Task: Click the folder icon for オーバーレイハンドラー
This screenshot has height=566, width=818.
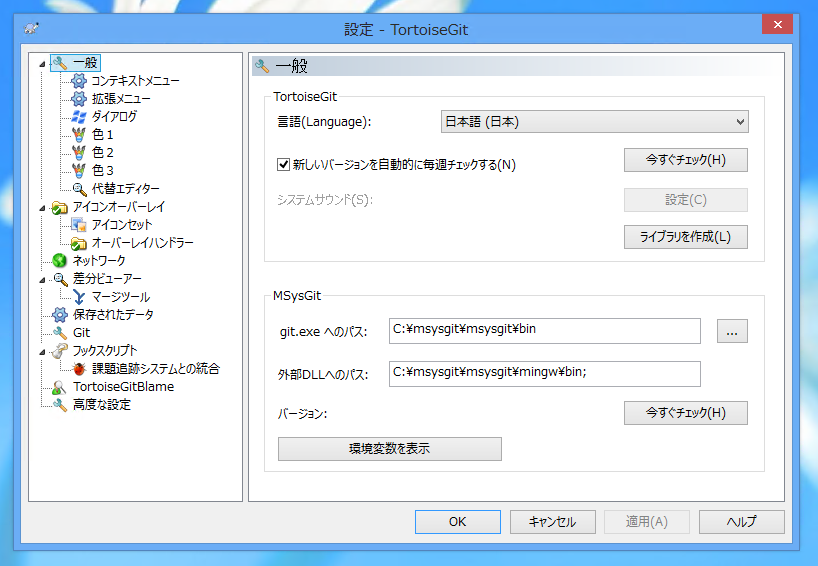Action: point(79,243)
